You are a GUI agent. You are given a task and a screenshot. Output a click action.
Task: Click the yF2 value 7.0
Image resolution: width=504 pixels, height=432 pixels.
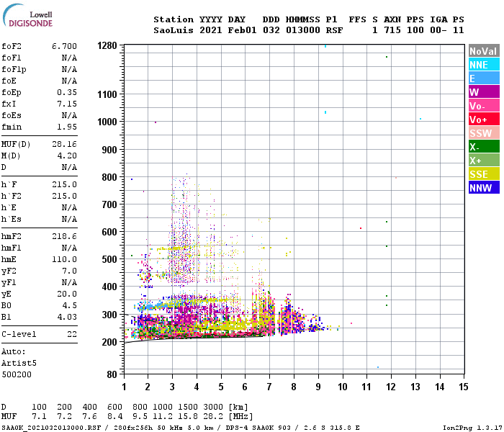69,271
